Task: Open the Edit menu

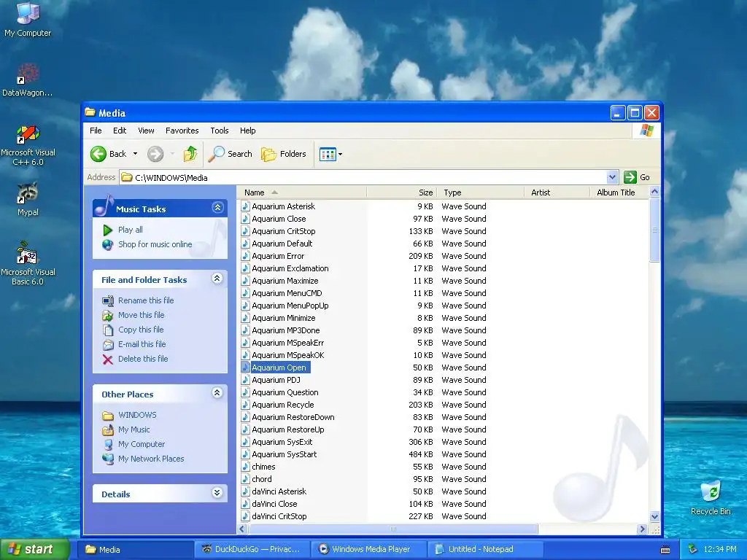Action: [x=120, y=131]
